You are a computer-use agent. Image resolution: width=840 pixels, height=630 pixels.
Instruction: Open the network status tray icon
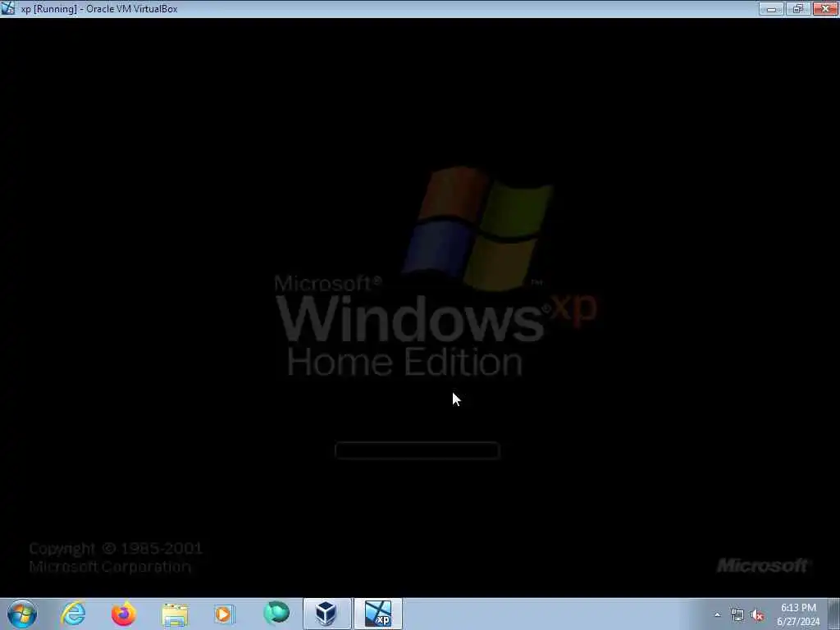coord(737,615)
